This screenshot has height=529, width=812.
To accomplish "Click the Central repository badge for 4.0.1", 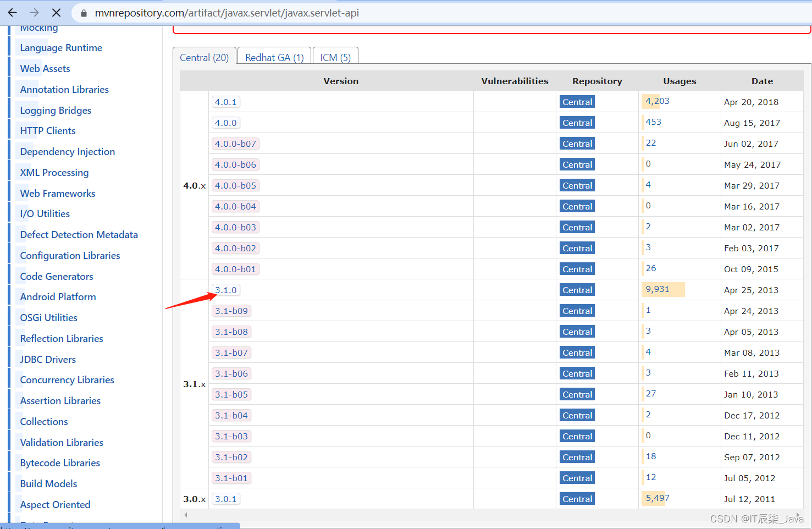I will [577, 102].
